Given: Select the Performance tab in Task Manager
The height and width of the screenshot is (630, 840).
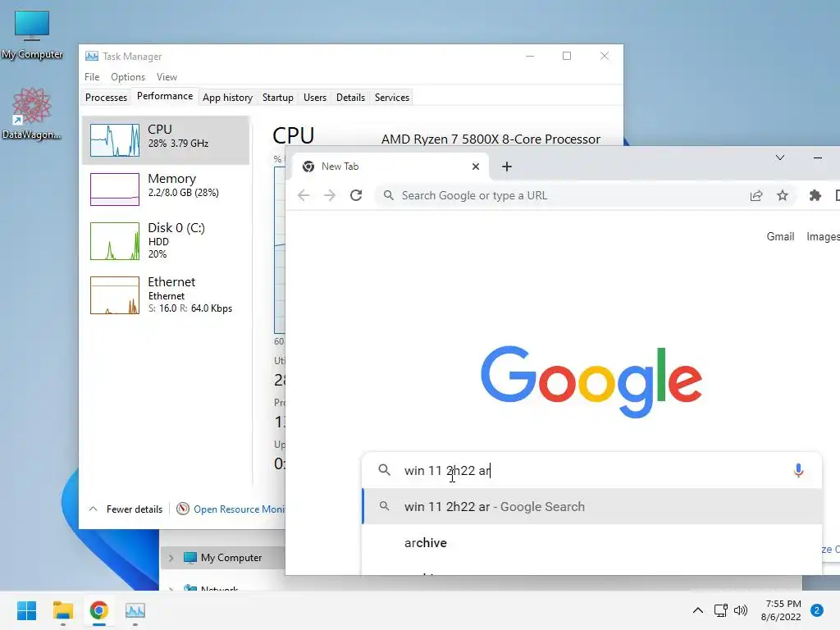Looking at the screenshot, I should [x=165, y=96].
